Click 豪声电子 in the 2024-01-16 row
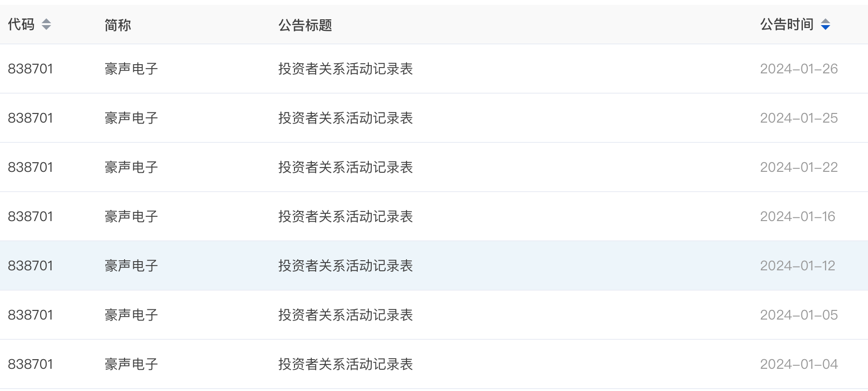 pyautogui.click(x=131, y=217)
